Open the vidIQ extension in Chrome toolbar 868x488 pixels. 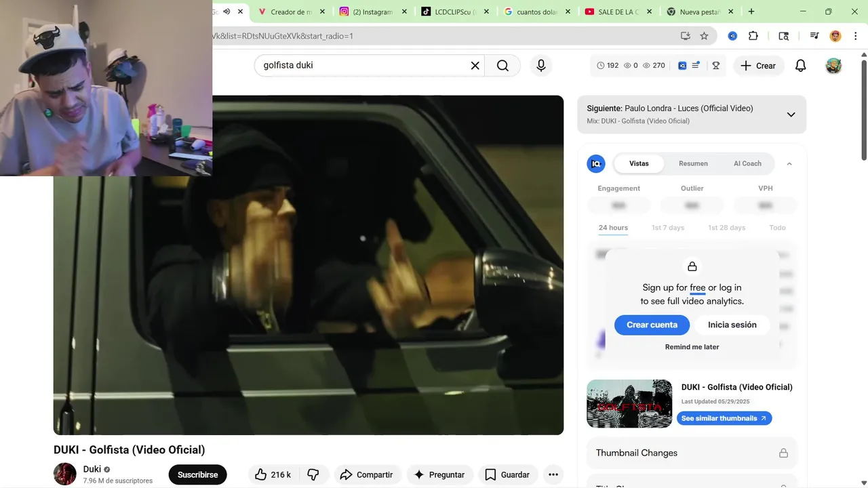(x=732, y=36)
